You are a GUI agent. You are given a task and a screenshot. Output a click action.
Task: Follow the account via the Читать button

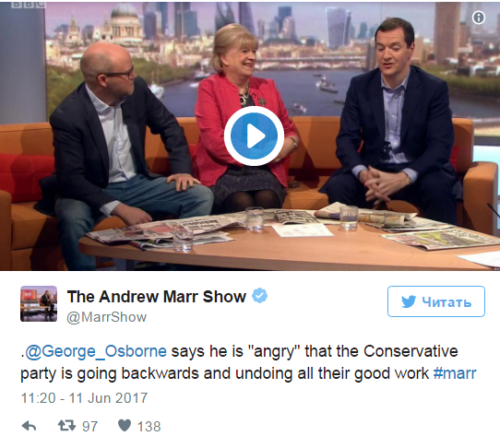tap(436, 301)
